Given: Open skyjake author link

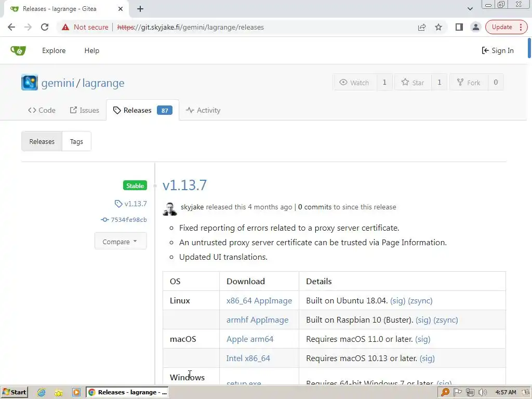Looking at the screenshot, I should (x=192, y=207).
